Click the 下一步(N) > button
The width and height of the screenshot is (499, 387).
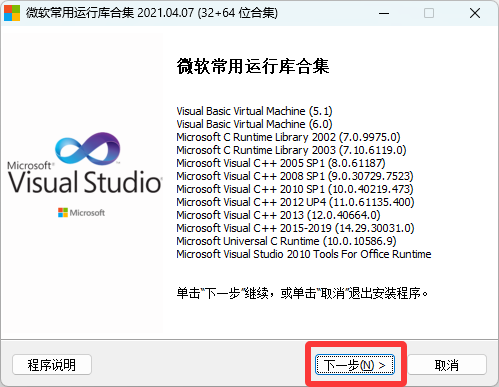(355, 365)
